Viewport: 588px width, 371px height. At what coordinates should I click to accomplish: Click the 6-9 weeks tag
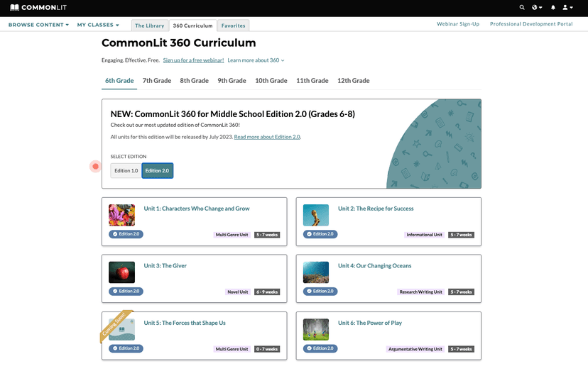click(x=267, y=292)
